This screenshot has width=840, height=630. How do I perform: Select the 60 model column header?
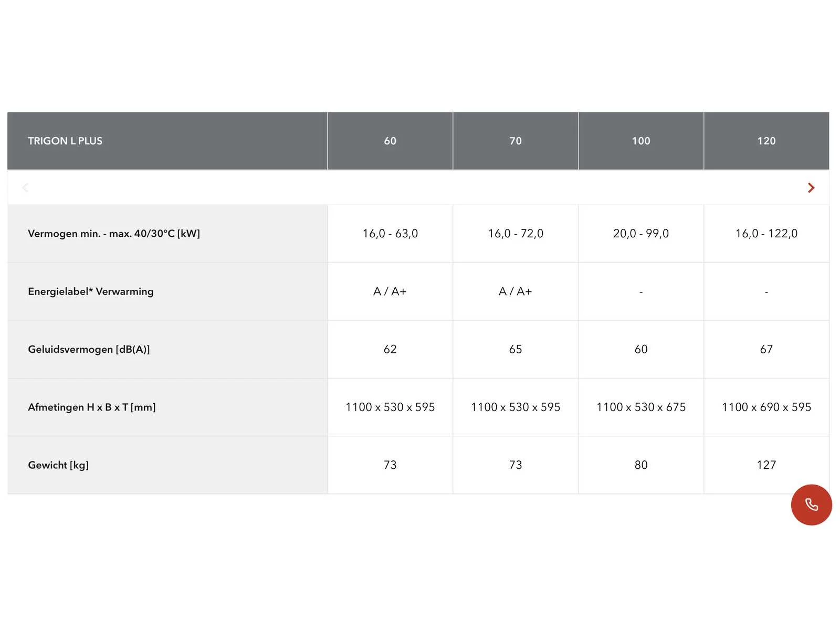click(390, 141)
